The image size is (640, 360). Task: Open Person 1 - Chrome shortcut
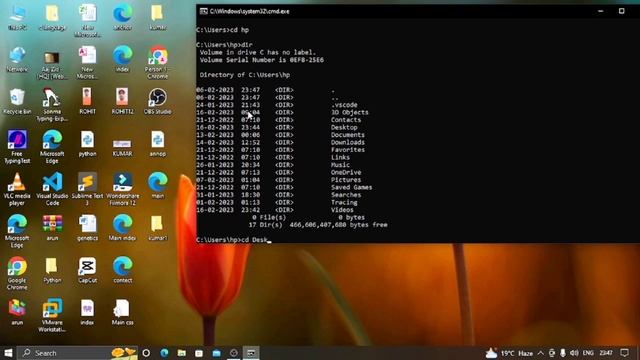point(158,63)
